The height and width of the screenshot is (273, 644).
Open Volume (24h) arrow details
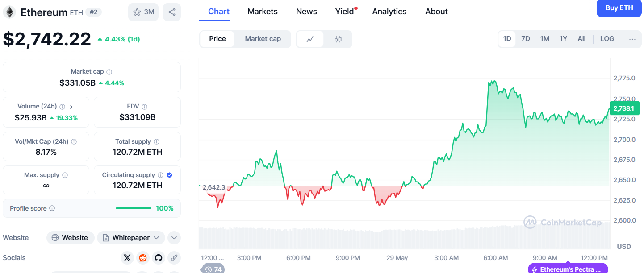[x=71, y=107]
